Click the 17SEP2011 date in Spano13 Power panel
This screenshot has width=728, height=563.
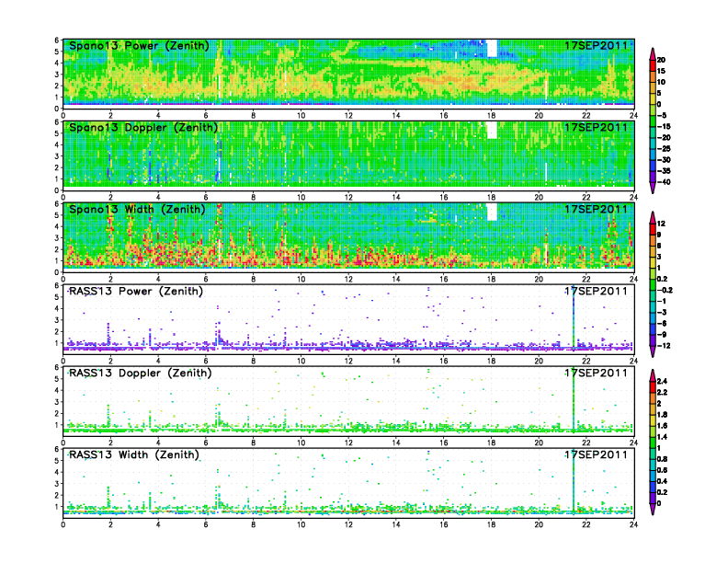coord(597,45)
